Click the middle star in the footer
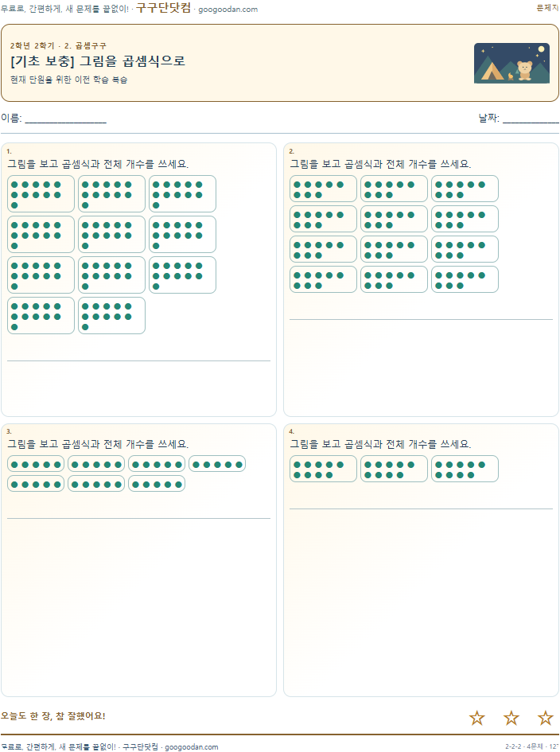 [511, 718]
